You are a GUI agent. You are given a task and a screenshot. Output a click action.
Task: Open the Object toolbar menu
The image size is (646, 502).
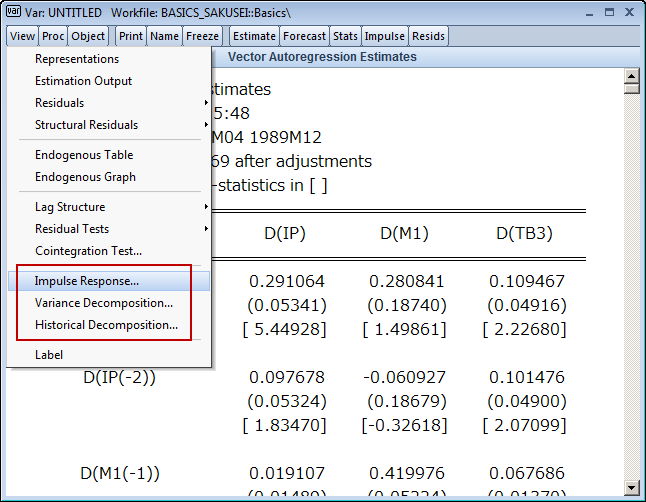88,36
